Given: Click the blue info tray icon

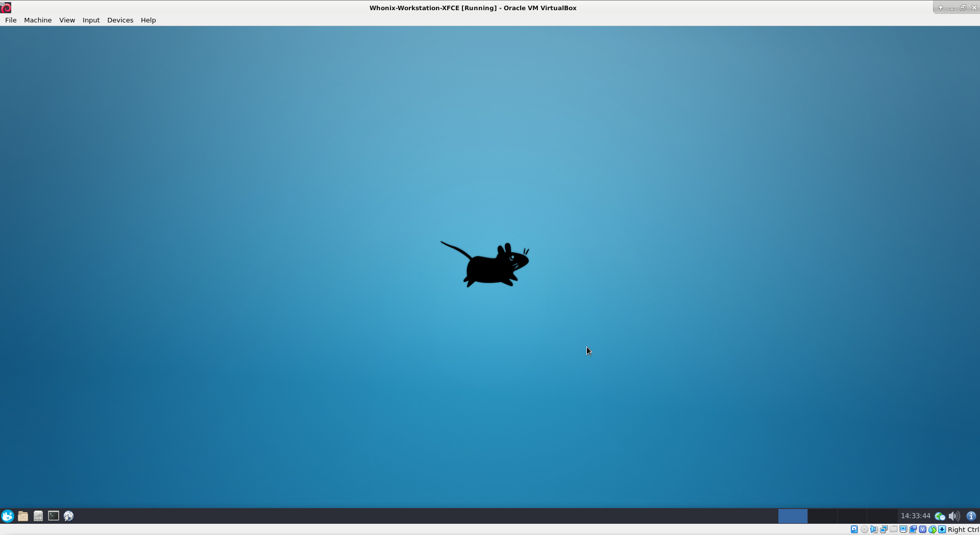Looking at the screenshot, I should [x=971, y=516].
